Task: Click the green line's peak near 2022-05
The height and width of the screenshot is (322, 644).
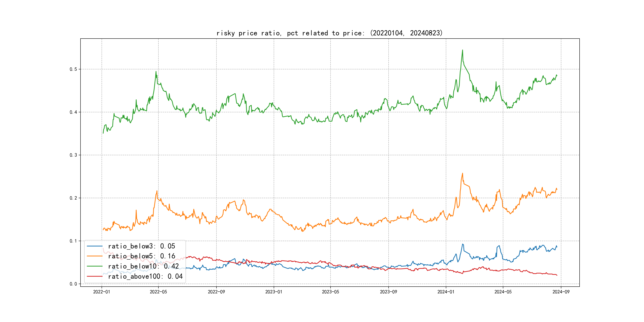Action: click(156, 72)
